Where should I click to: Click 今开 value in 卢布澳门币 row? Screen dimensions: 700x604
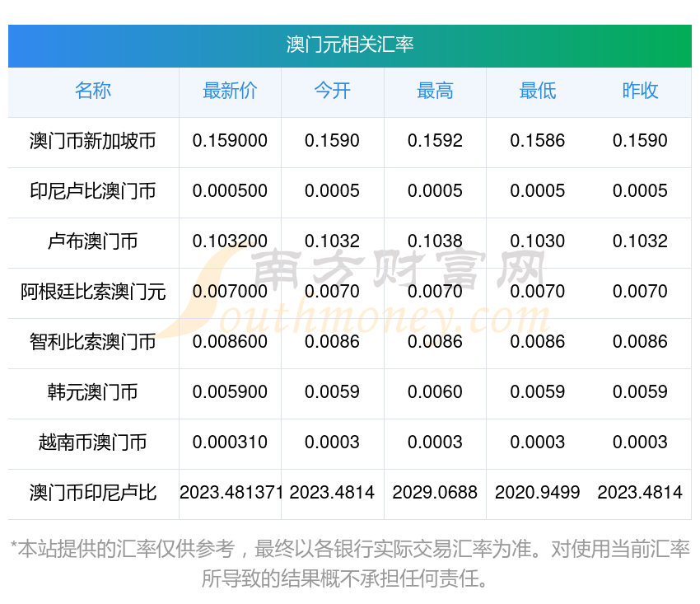click(x=332, y=241)
